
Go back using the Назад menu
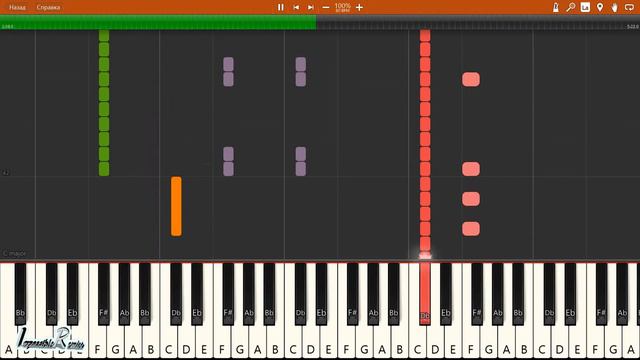pos(17,7)
